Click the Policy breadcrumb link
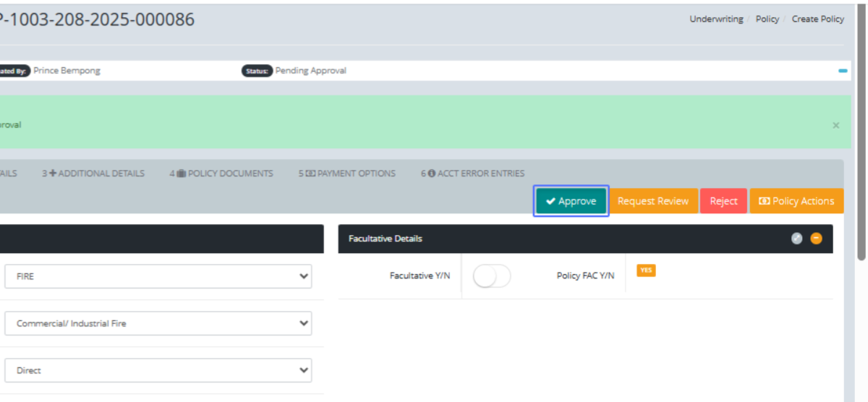Screen dimensions: 868x402 (767, 20)
